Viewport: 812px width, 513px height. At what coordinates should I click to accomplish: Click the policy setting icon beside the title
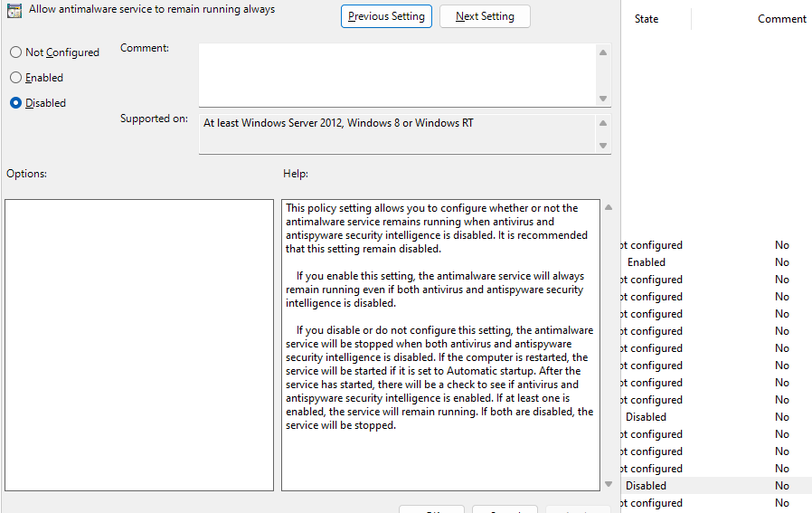(14, 12)
